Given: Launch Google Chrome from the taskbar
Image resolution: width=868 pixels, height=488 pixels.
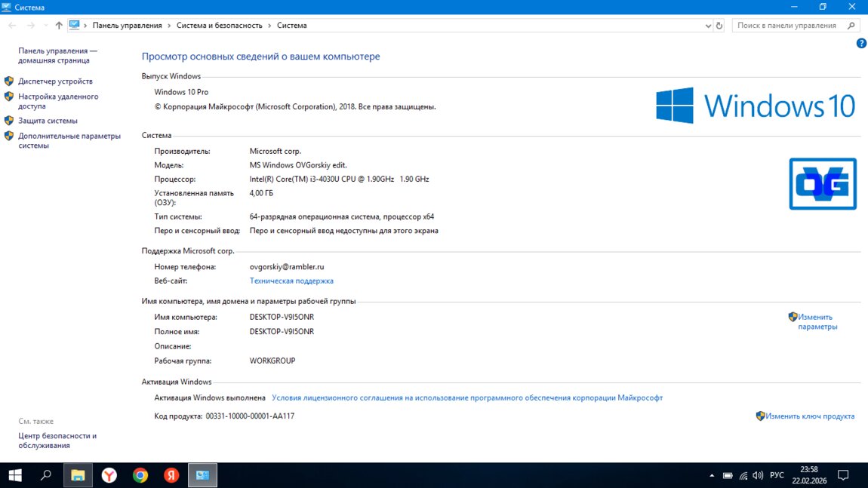Looking at the screenshot, I should [x=140, y=475].
